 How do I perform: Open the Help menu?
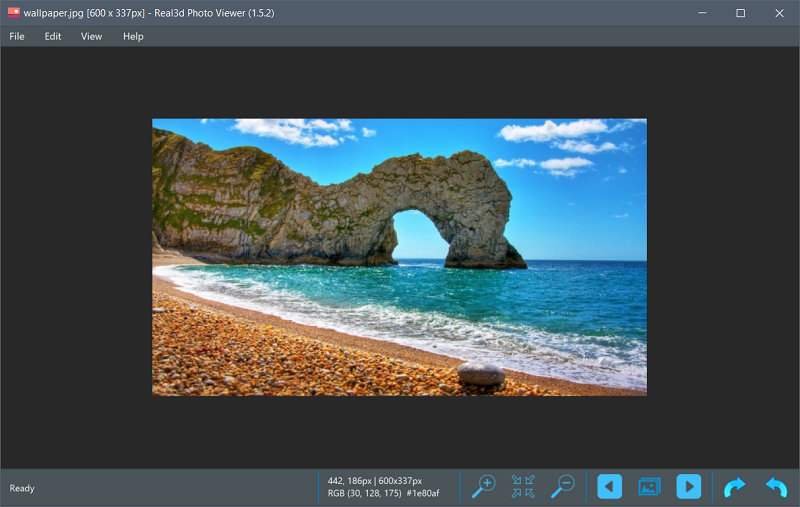[133, 36]
